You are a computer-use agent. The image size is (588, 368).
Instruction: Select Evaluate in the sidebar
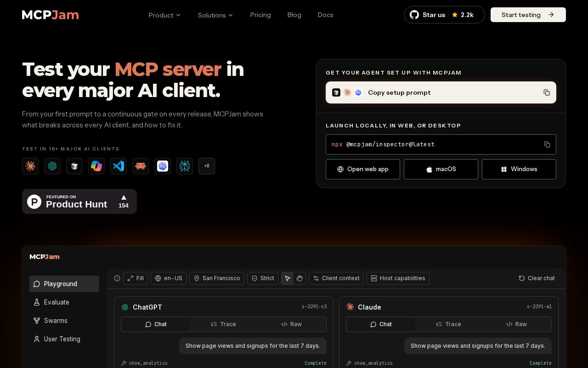[x=64, y=302]
